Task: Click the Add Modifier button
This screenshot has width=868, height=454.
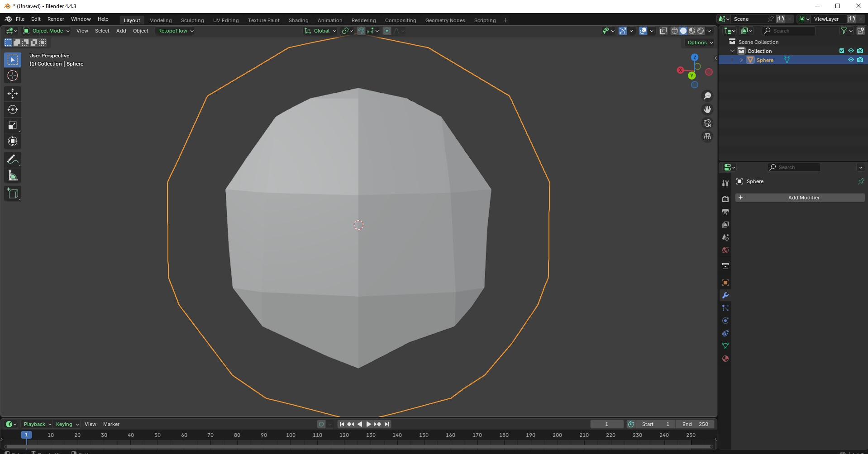Action: (x=800, y=198)
